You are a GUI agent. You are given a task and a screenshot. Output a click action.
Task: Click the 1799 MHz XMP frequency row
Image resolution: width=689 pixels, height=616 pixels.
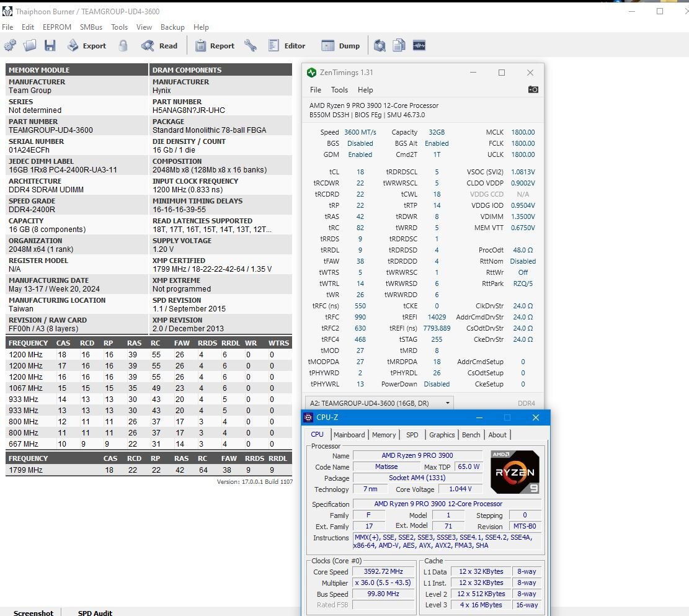(148, 470)
